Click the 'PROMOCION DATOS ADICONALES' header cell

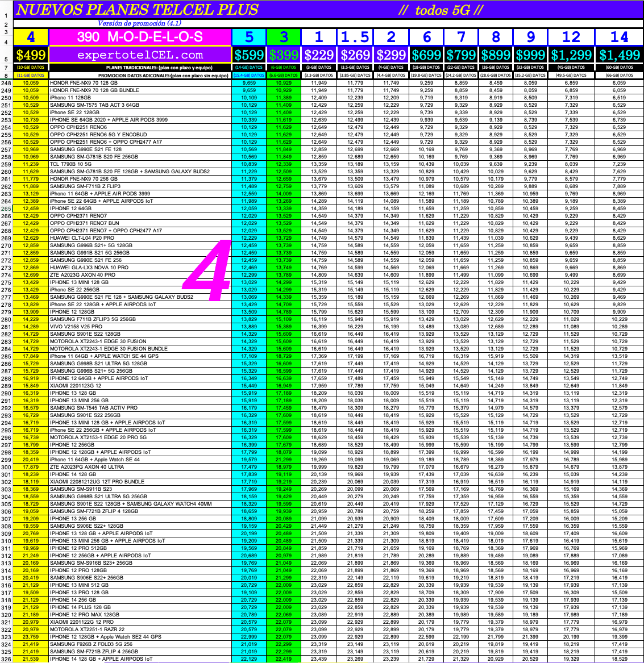coord(140,75)
